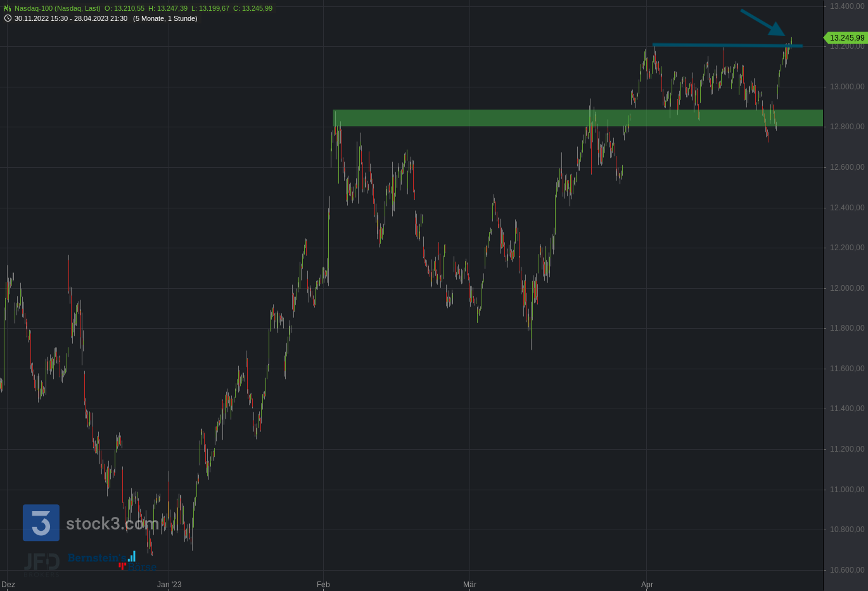Open the Nasdaq-100 instrument title

(57, 8)
